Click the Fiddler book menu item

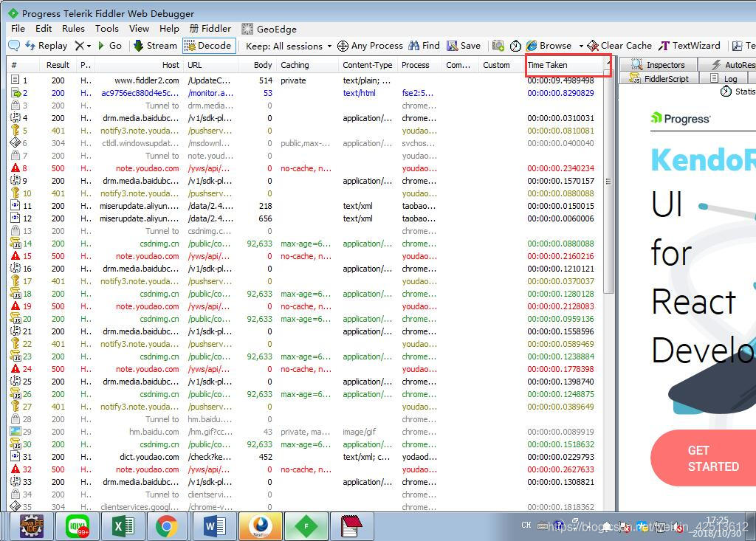210,29
